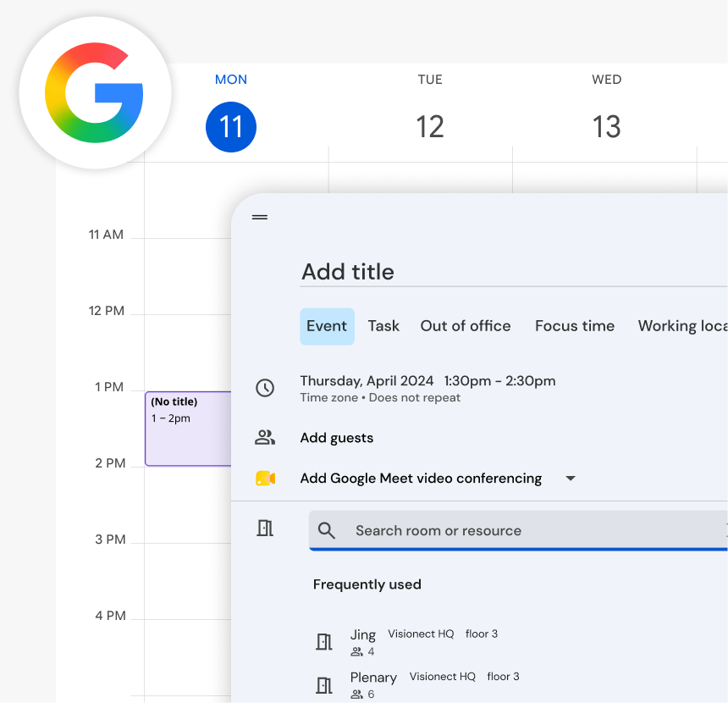Choose the Jing room
728x703 pixels.
[x=423, y=642]
